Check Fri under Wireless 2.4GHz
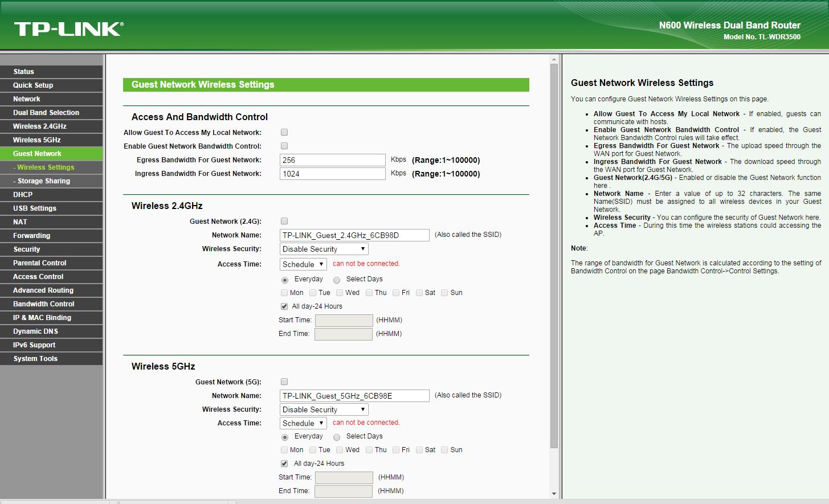 (396, 293)
